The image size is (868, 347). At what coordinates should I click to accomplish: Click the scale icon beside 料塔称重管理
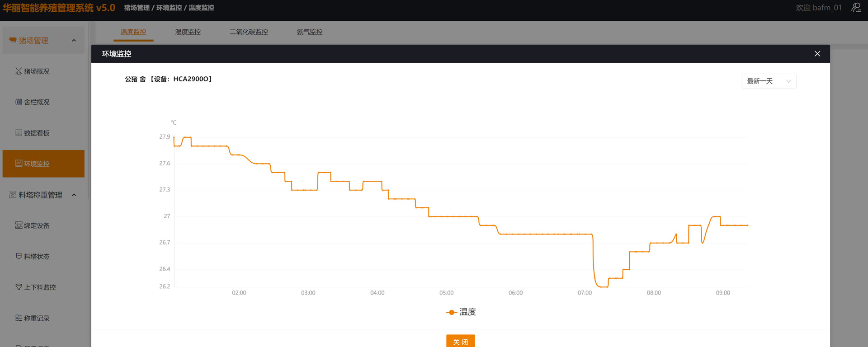(x=13, y=195)
